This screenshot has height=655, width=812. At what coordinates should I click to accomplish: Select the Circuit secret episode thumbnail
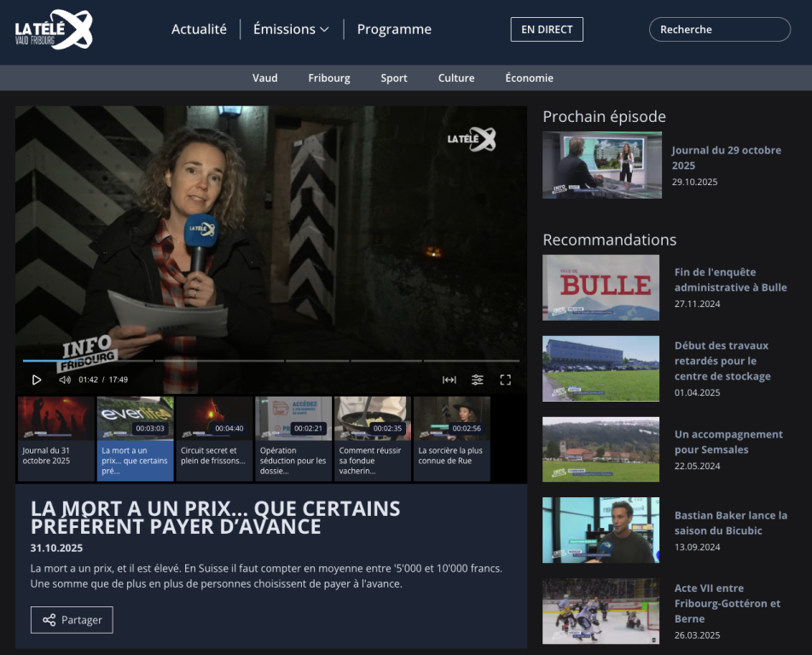(x=214, y=435)
